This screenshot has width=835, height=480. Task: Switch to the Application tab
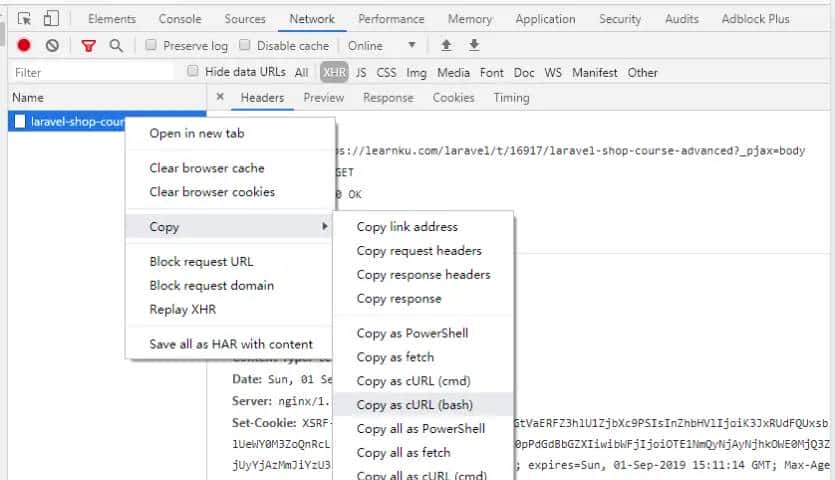[545, 19]
